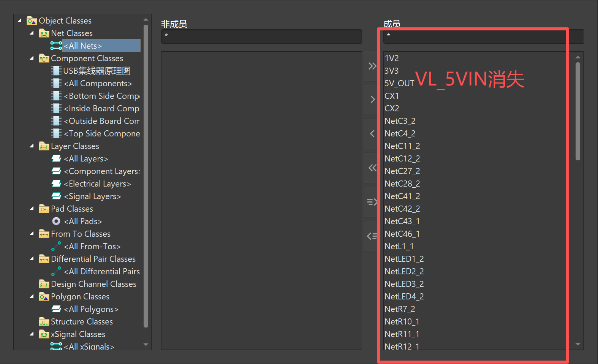Click the All Nets net icon
The image size is (598, 364).
(x=56, y=46)
